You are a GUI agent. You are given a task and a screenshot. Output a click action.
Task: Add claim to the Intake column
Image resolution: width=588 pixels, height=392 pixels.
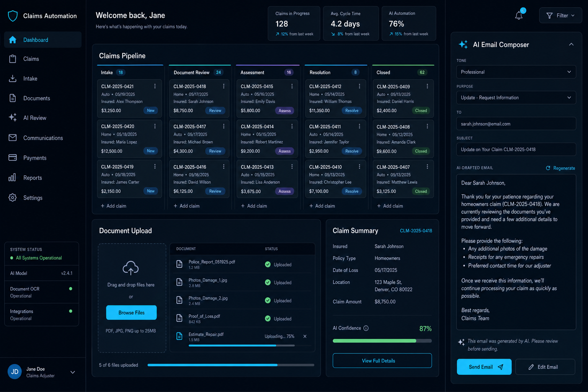point(113,206)
